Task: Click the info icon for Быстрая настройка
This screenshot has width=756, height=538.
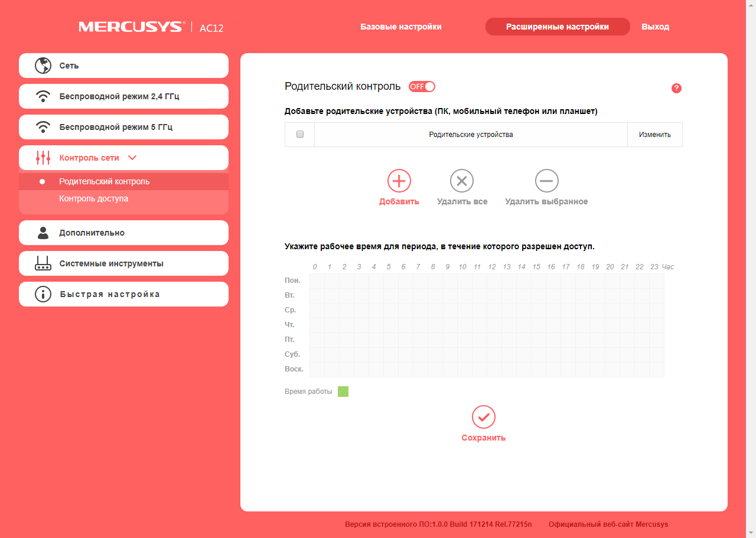Action: point(43,294)
